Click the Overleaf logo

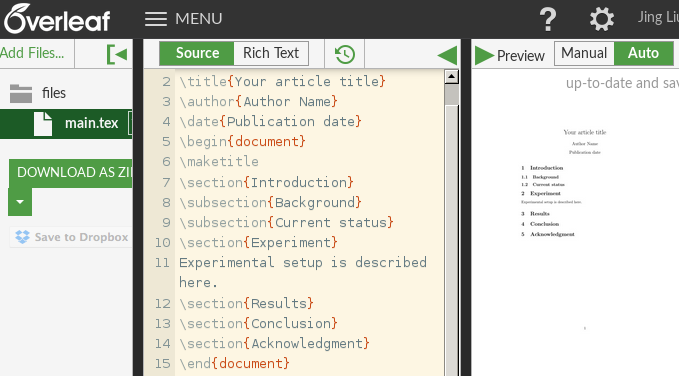click(57, 19)
